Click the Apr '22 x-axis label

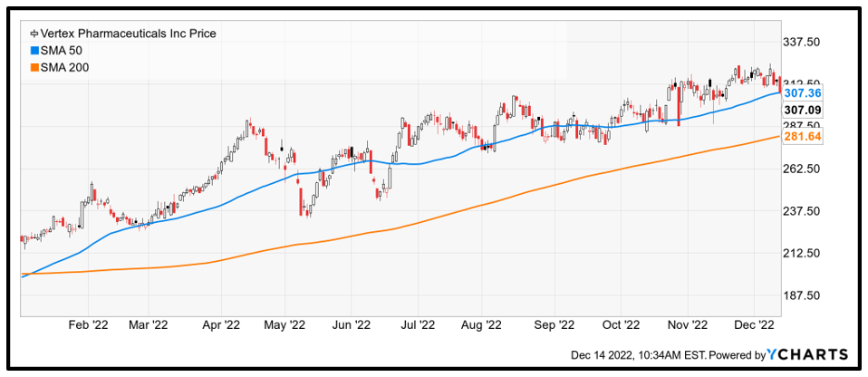point(221,325)
